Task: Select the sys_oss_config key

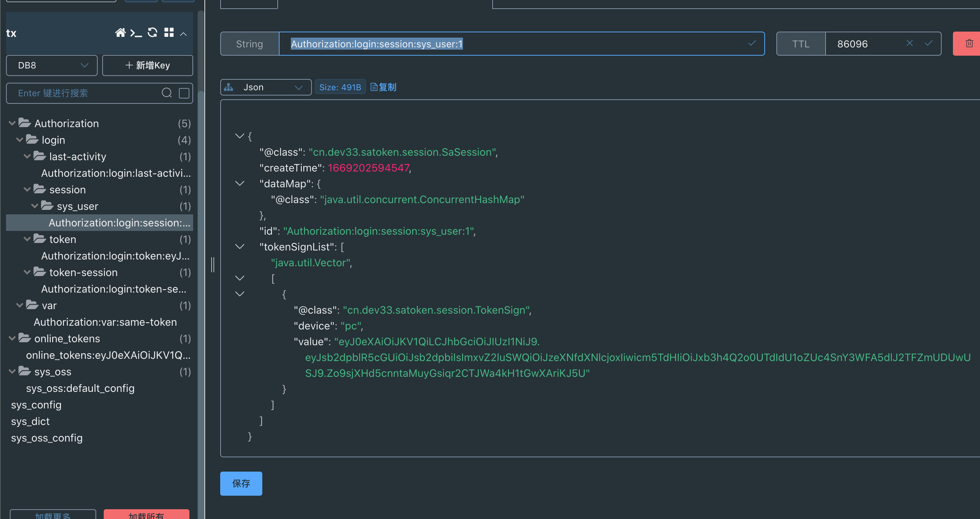Action: pos(47,438)
